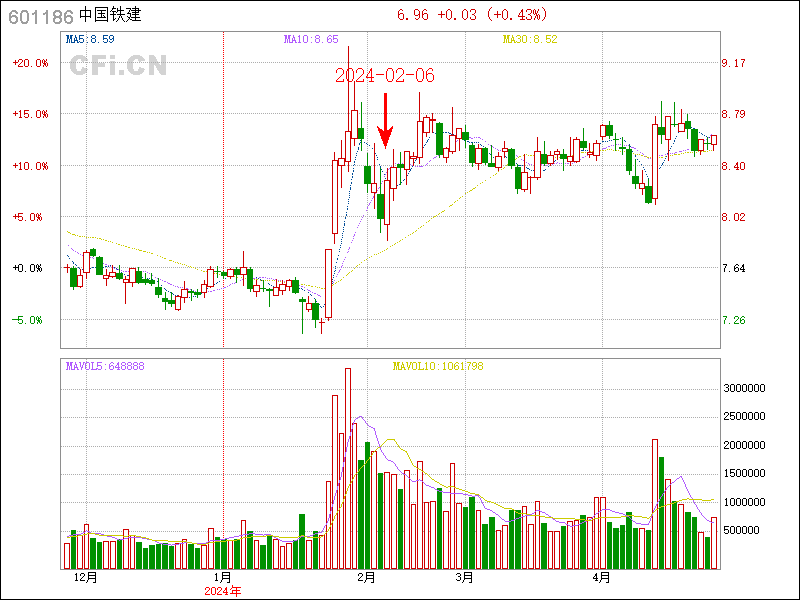Image resolution: width=800 pixels, height=600 pixels.
Task: Jump to 12月 on the time axis
Action: pos(86,578)
